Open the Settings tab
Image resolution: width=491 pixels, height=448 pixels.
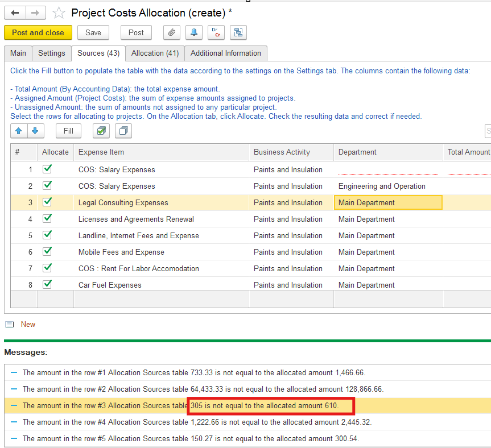click(52, 53)
